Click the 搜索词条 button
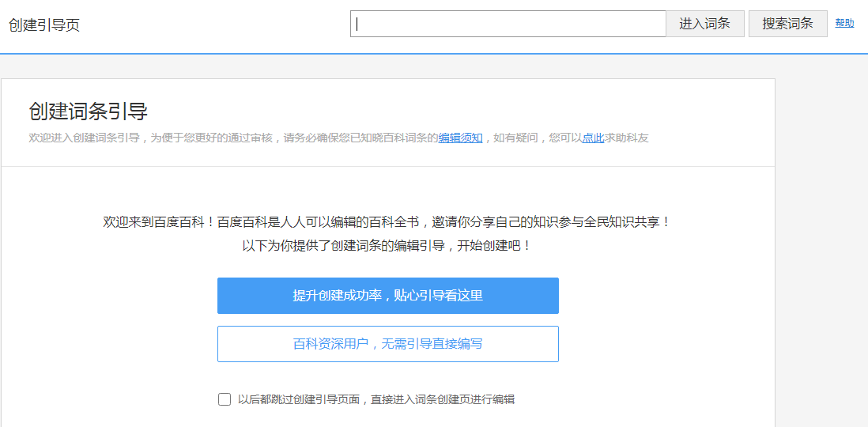The width and height of the screenshot is (868, 427). (787, 24)
